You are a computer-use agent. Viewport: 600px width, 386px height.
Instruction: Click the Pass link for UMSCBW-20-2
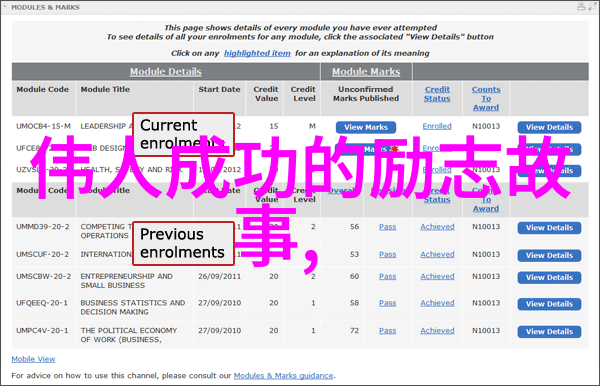coord(388,276)
